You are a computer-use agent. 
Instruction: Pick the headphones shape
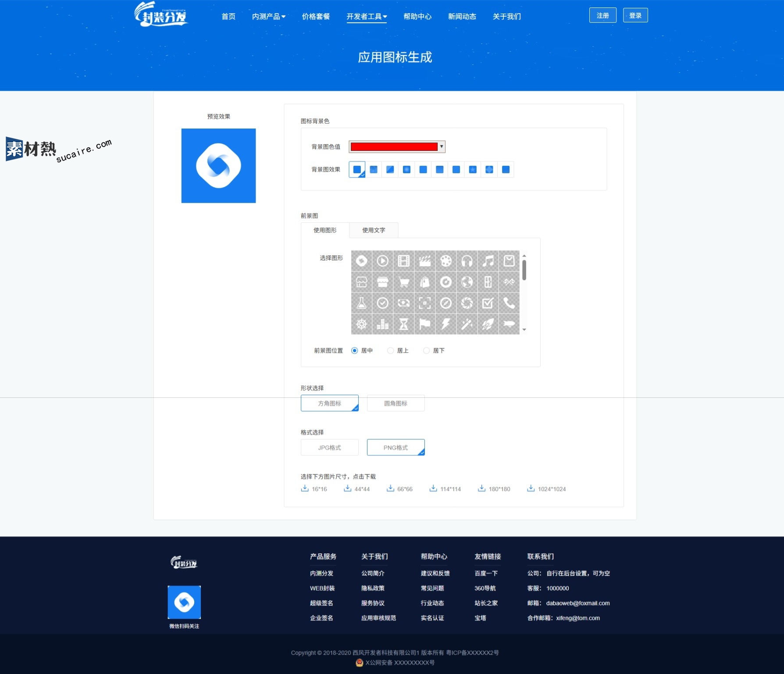click(467, 261)
